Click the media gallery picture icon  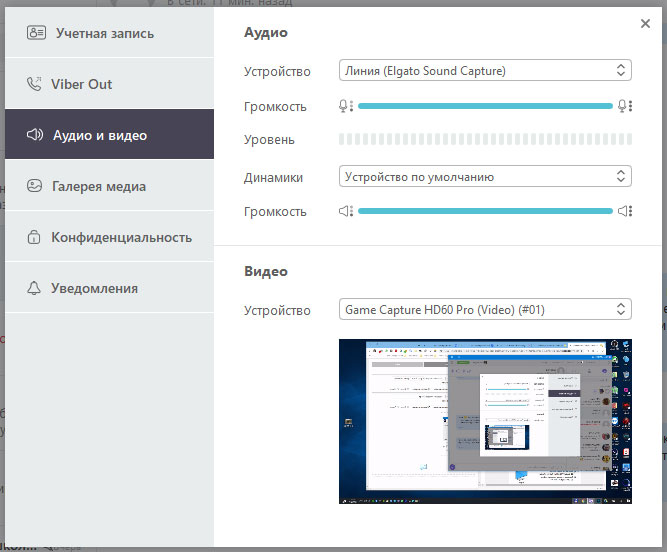34,185
